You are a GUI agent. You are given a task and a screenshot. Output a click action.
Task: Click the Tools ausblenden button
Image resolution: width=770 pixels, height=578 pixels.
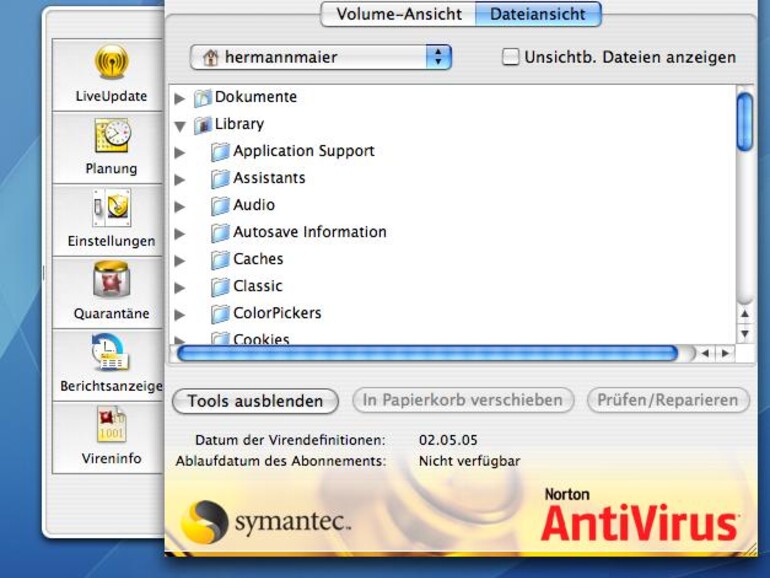click(x=255, y=401)
